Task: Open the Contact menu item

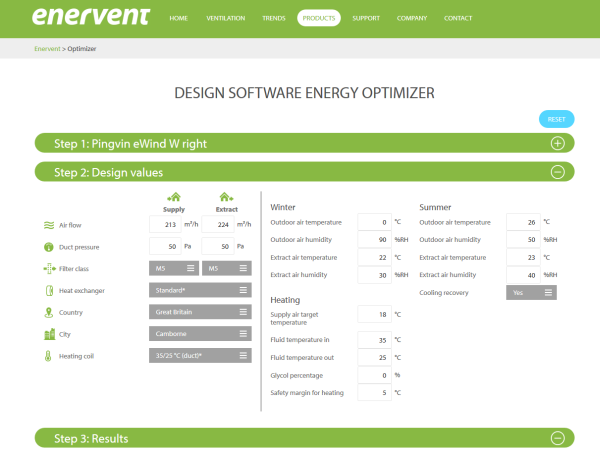Action: tap(458, 18)
